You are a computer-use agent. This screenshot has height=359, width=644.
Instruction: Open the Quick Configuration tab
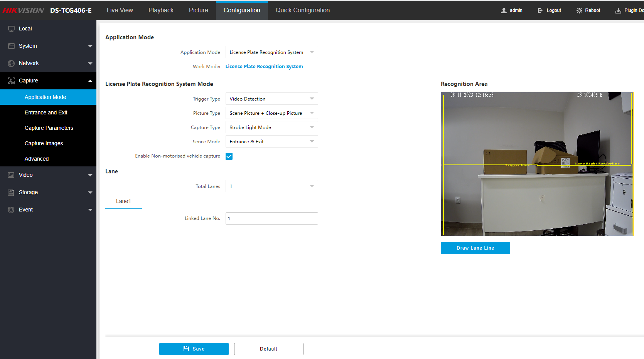coord(302,10)
